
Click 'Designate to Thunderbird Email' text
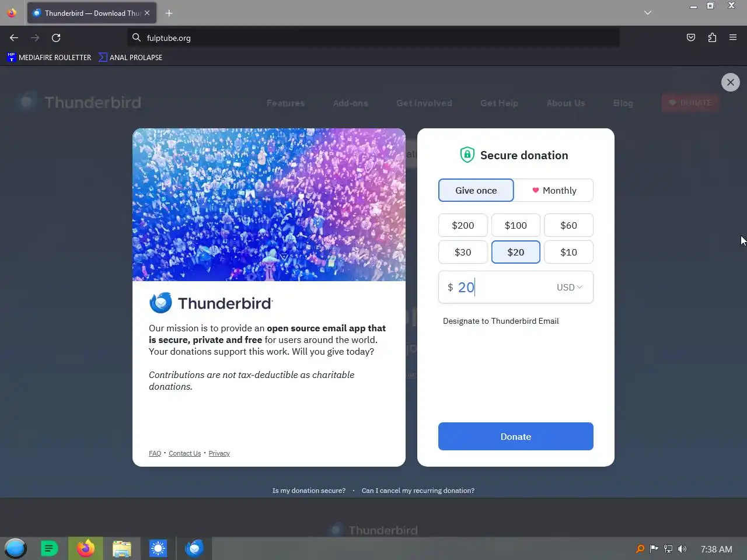(501, 321)
